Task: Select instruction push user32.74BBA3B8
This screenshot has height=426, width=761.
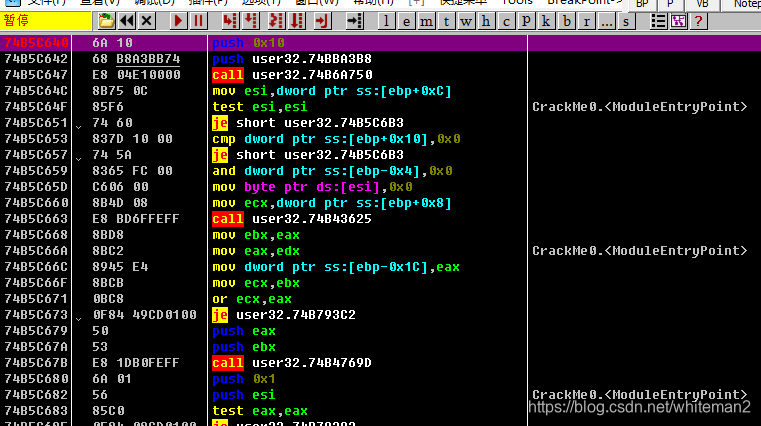Action: pos(292,59)
